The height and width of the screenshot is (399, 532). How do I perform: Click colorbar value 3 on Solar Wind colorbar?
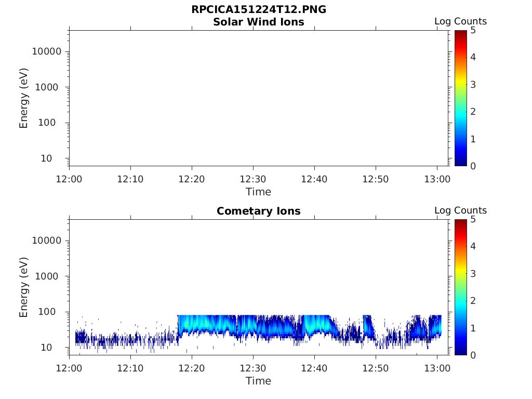(473, 85)
